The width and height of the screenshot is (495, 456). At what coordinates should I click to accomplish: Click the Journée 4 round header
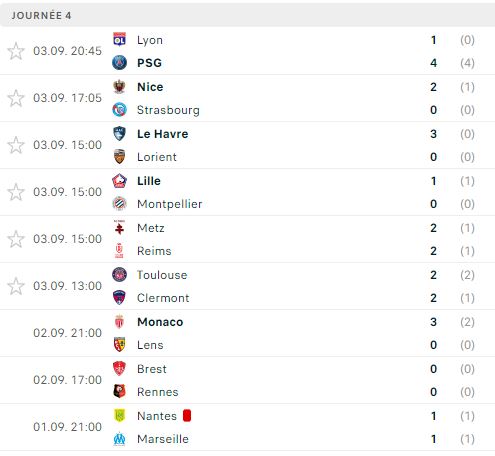click(247, 15)
